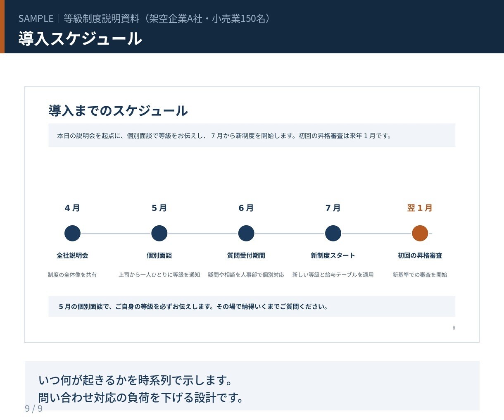This screenshot has height=420, width=504.
Task: Click the 4月 month label
Action: (x=72, y=208)
